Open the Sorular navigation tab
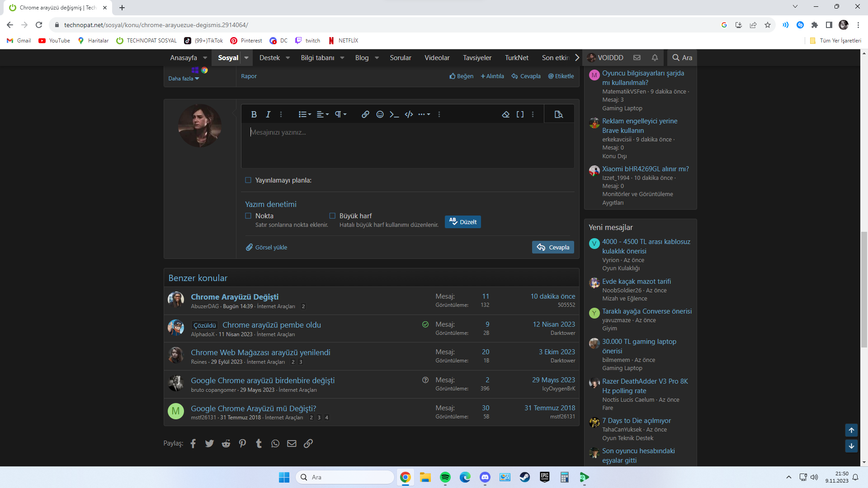Image resolution: width=868 pixels, height=488 pixels. [400, 58]
